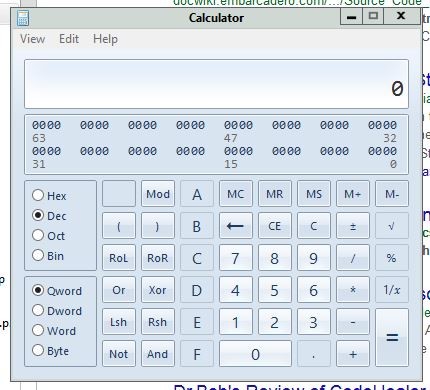
Task: Click the division slash button
Action: pos(353,258)
